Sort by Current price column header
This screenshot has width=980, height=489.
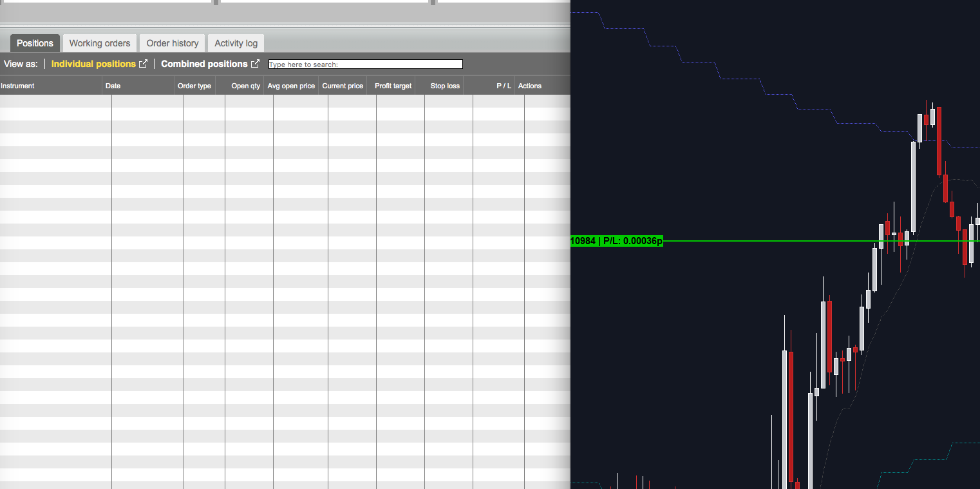tap(343, 86)
